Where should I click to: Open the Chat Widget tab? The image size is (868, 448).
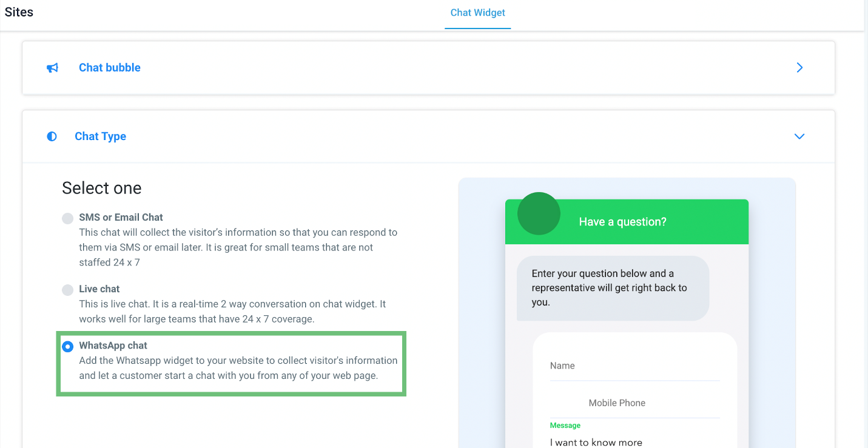point(477,13)
